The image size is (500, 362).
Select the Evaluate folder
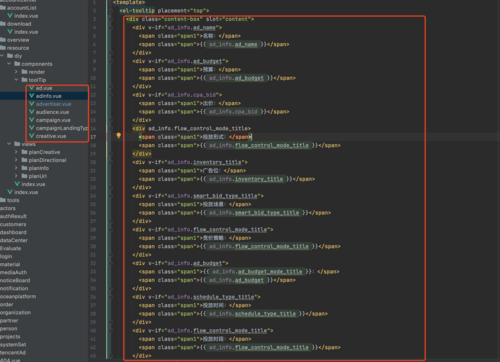pos(10,248)
